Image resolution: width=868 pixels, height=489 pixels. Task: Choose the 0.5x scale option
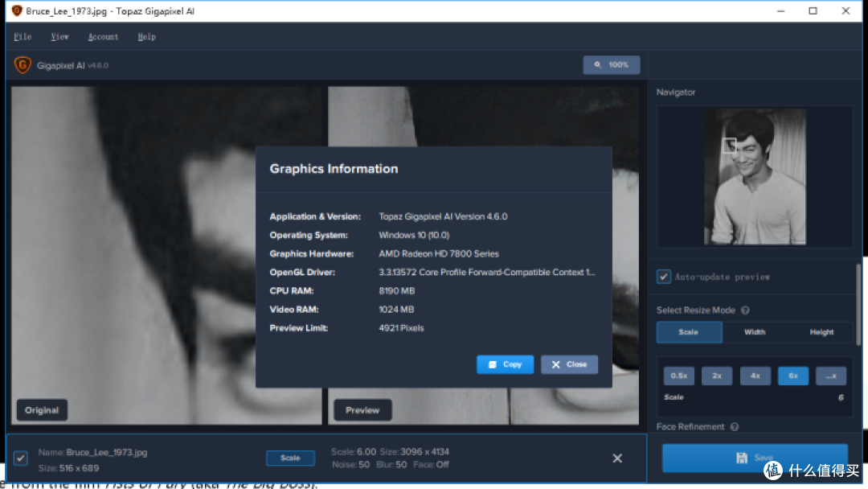click(x=678, y=376)
